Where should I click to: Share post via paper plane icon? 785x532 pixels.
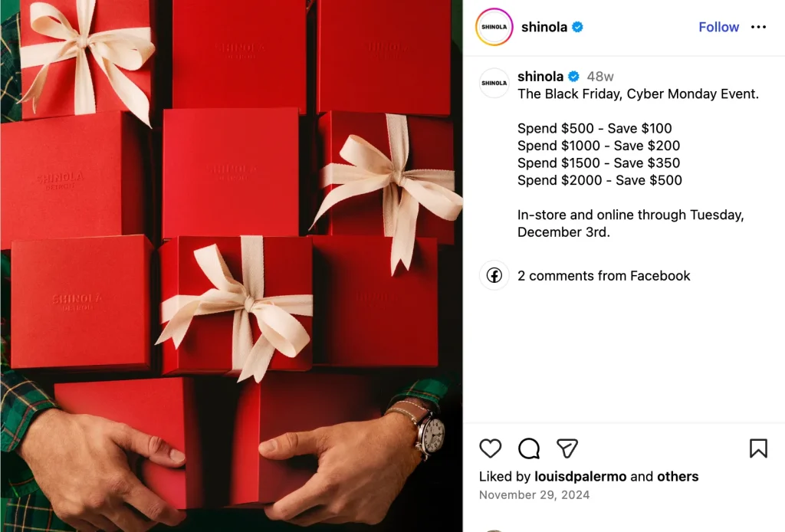(x=567, y=448)
